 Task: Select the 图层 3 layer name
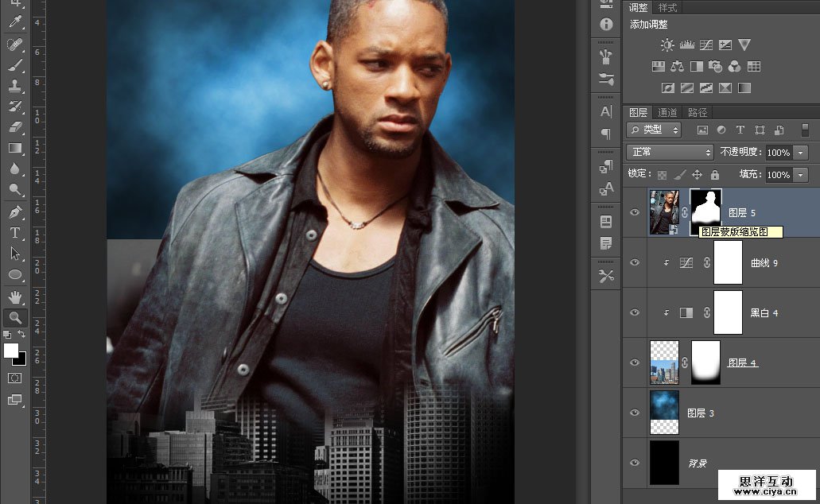tap(701, 413)
